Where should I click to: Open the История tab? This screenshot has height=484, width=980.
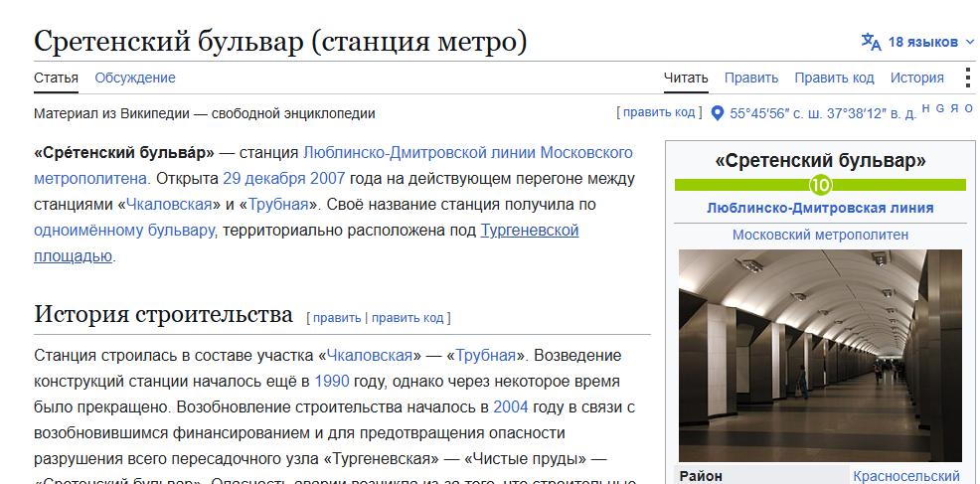[916, 79]
